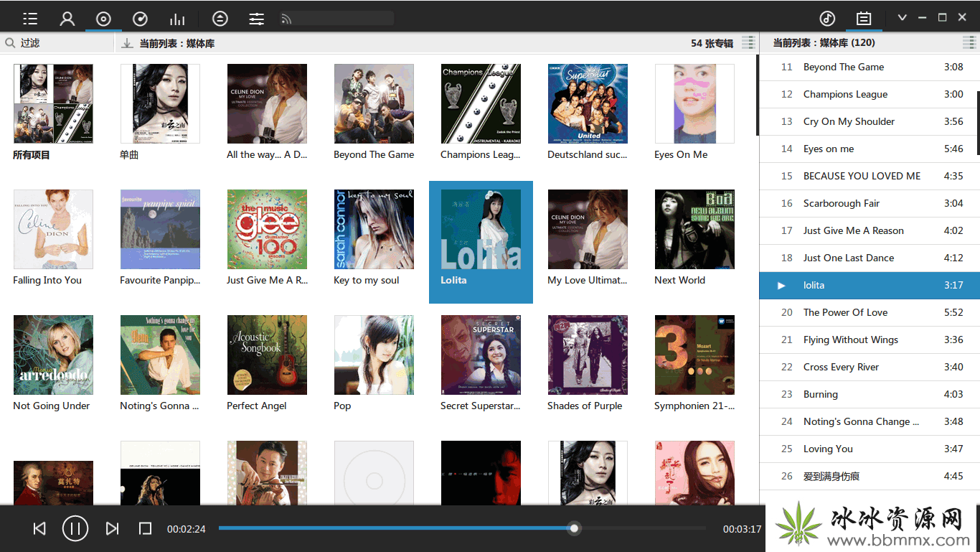Open the gauge dial icon in toolbar
980x552 pixels.
point(141,19)
